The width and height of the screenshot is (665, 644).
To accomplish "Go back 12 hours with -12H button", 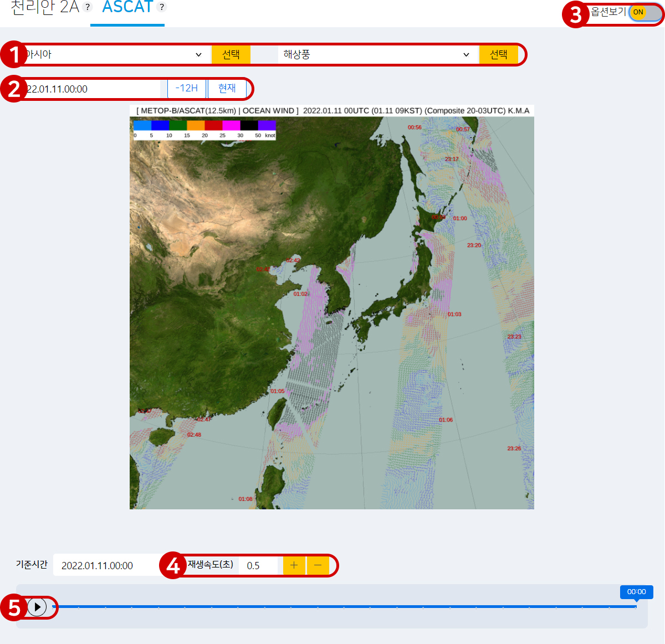I will click(x=187, y=89).
